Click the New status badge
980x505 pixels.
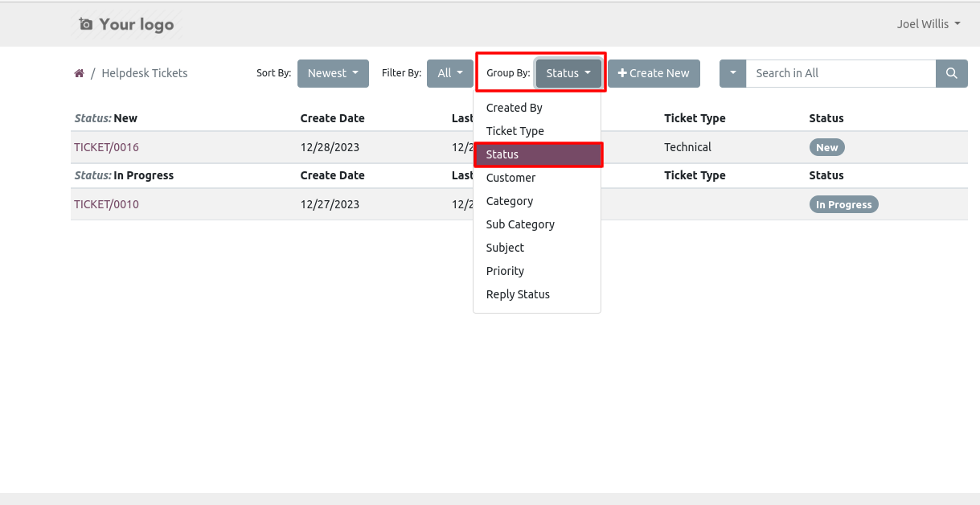(x=827, y=147)
